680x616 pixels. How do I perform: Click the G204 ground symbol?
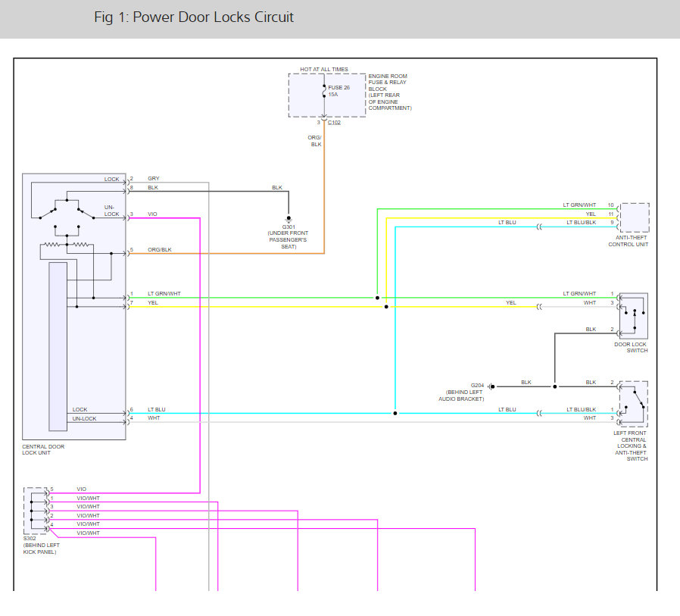tap(490, 386)
